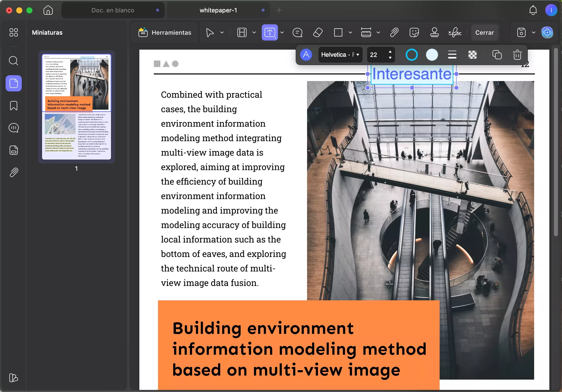
Task: Select the page thumbnails sidebar icon
Action: (14, 83)
